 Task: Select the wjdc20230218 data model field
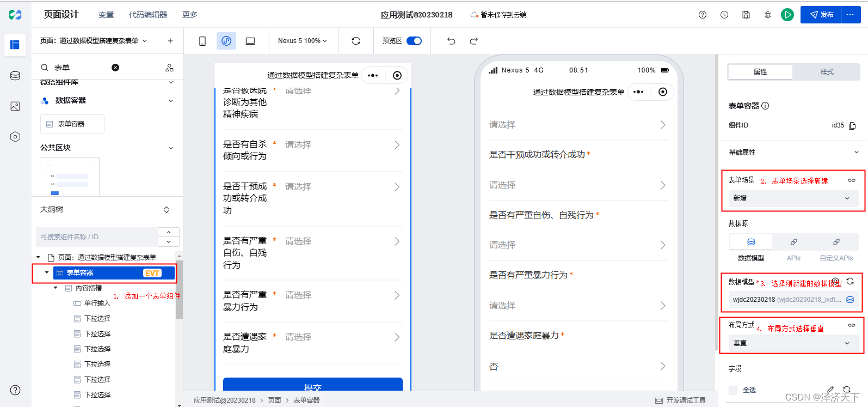pos(793,300)
